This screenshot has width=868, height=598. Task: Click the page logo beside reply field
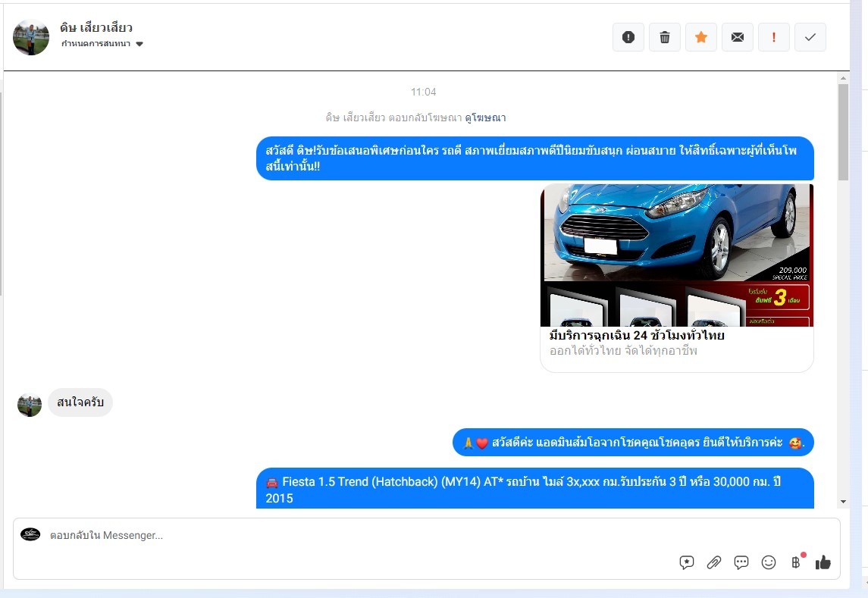click(30, 534)
